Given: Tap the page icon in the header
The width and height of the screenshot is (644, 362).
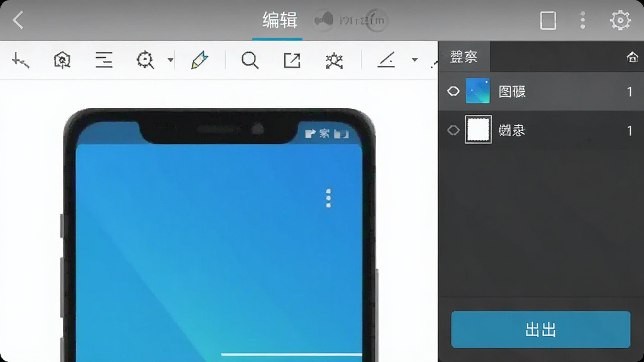Looking at the screenshot, I should [548, 20].
